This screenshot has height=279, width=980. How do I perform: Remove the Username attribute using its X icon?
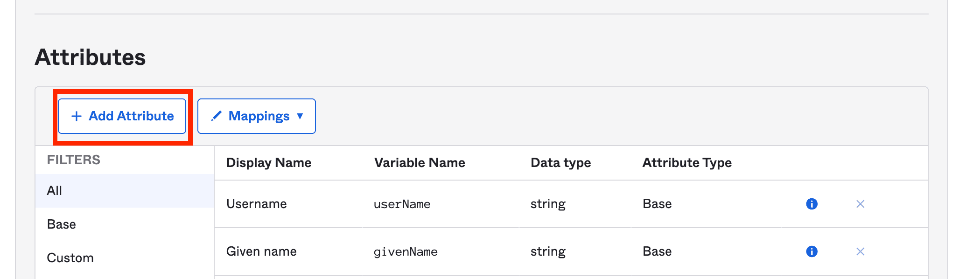860,204
